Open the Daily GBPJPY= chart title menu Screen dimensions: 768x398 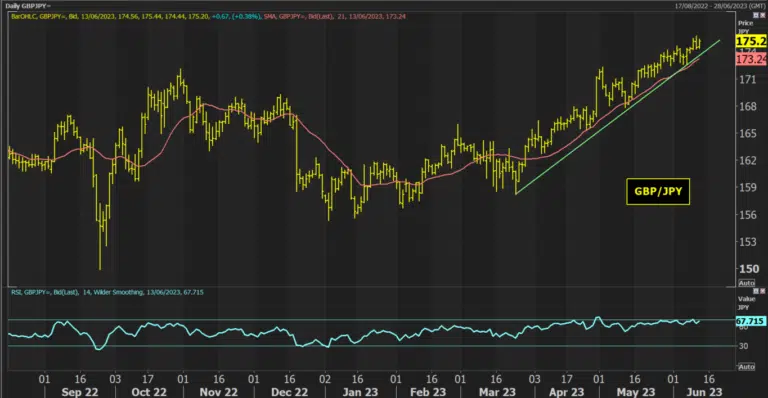tap(28, 6)
